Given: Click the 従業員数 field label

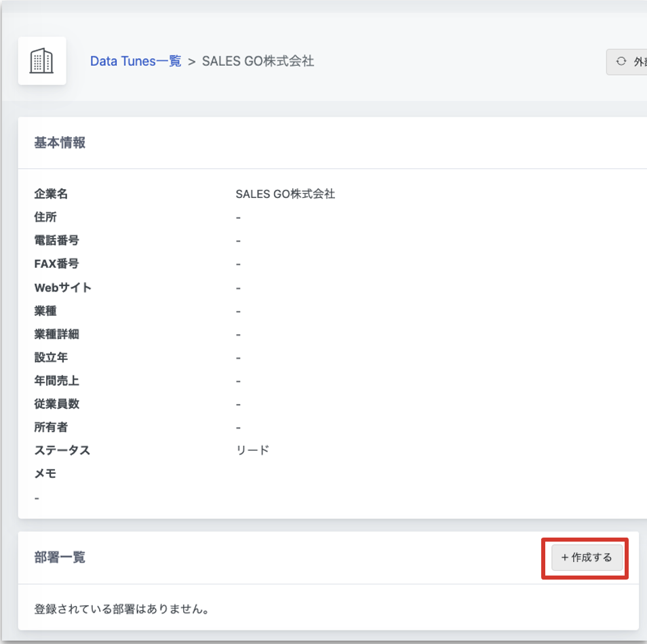Looking at the screenshot, I should coord(56,404).
